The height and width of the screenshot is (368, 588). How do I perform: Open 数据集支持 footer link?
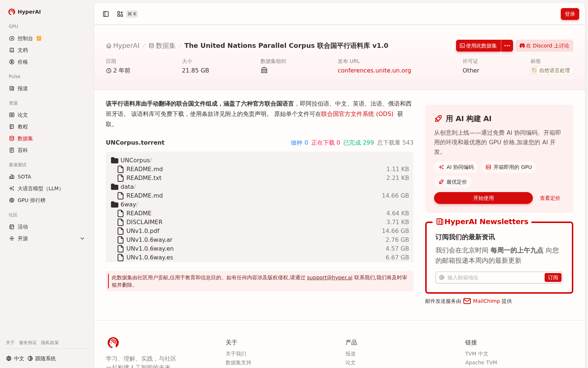(x=239, y=362)
